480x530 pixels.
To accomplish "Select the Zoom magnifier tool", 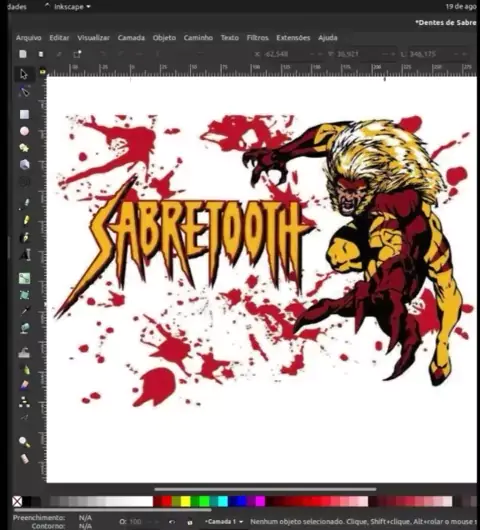I will (x=24, y=442).
